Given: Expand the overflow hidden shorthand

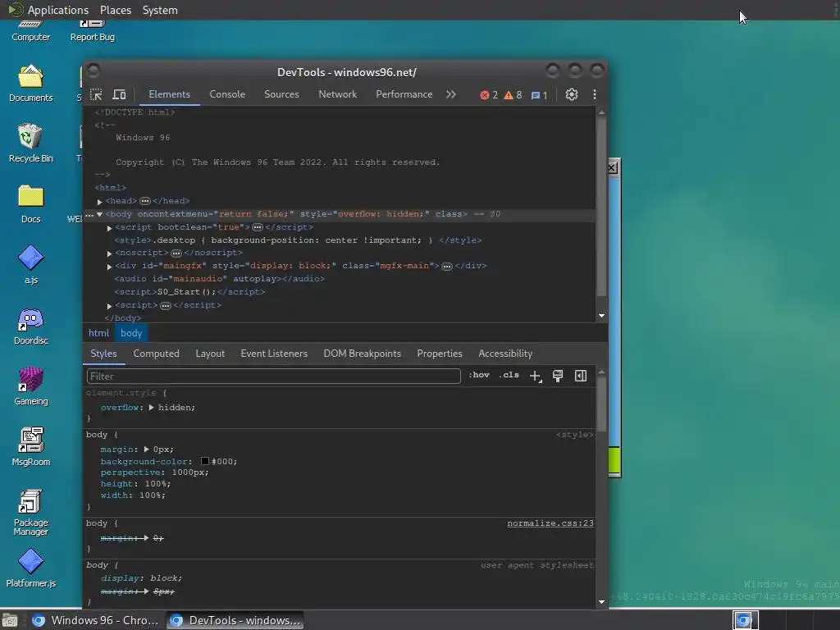Looking at the screenshot, I should point(151,408).
